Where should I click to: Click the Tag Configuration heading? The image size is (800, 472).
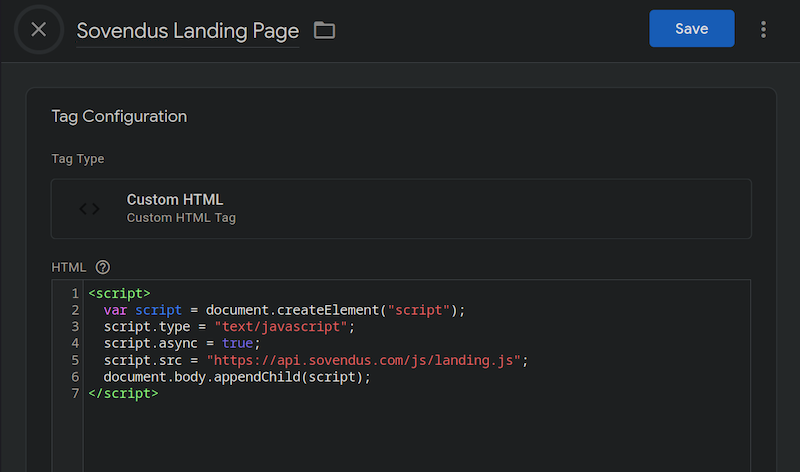pyautogui.click(x=119, y=116)
